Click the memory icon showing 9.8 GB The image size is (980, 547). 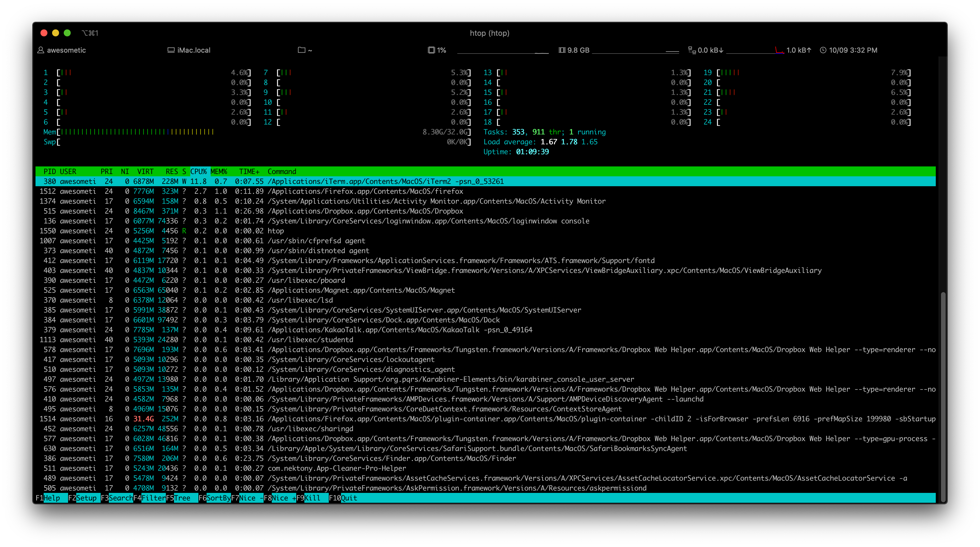(x=562, y=50)
